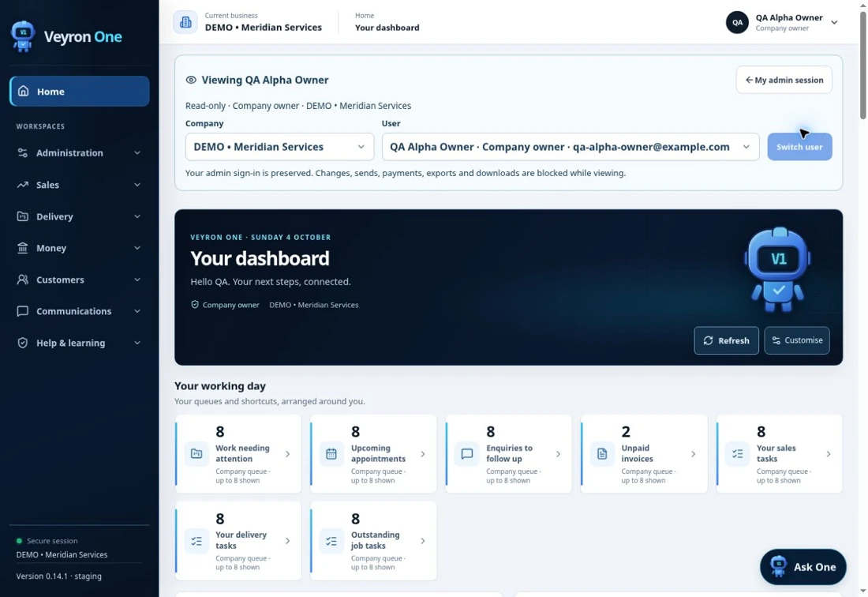Click the Version 0.14.1 · staging text
This screenshot has height=597, width=868.
coord(58,576)
